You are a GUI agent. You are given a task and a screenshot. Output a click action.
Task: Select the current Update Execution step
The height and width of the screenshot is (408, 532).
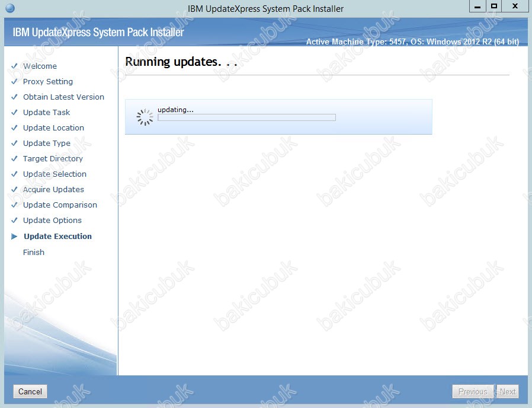click(57, 237)
